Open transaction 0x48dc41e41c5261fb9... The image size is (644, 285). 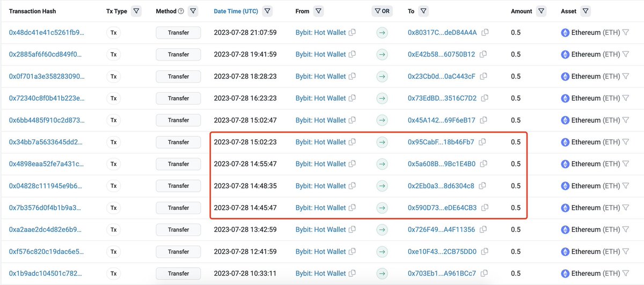click(x=47, y=32)
